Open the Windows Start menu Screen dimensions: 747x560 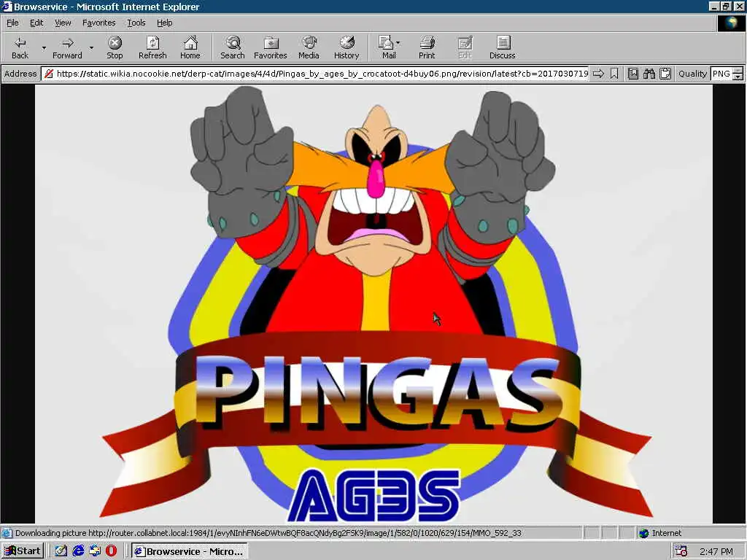tap(23, 551)
